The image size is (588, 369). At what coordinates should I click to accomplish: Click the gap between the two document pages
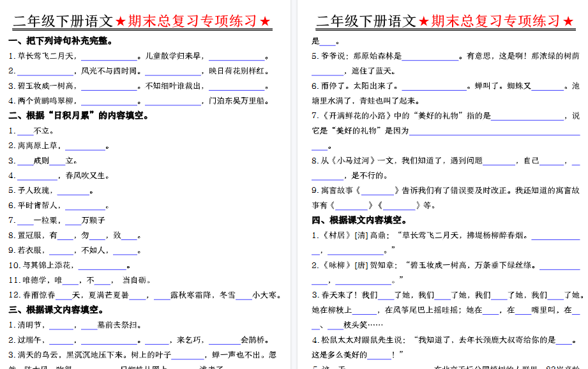[x=295, y=192]
